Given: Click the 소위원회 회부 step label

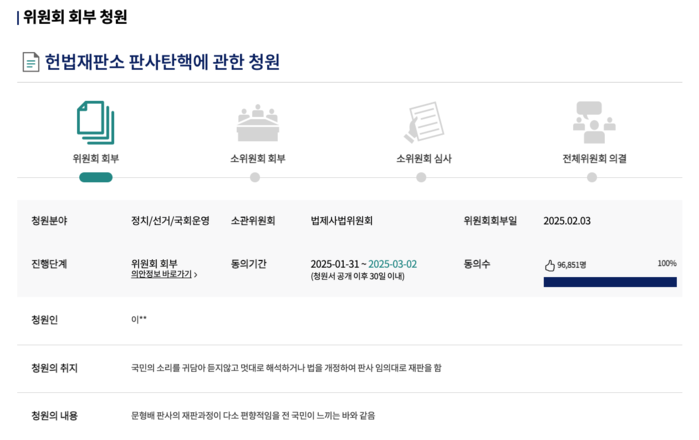Looking at the screenshot, I should pos(258,158).
